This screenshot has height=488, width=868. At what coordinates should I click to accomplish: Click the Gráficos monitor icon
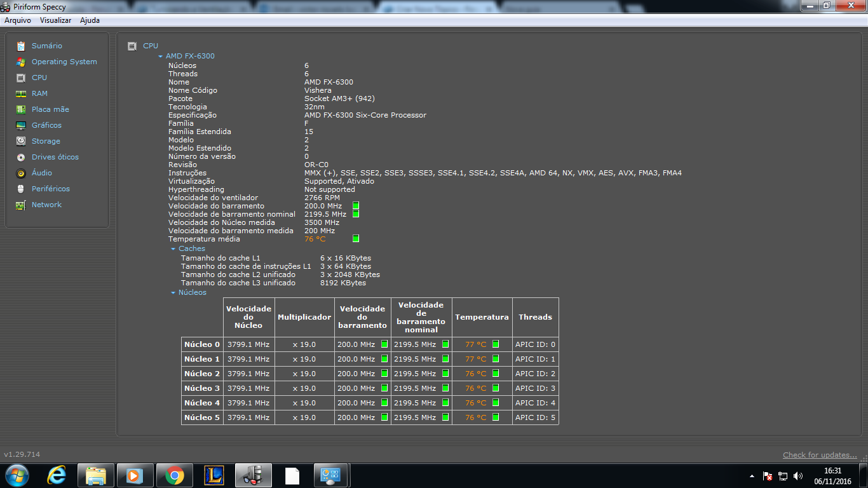[x=21, y=125]
